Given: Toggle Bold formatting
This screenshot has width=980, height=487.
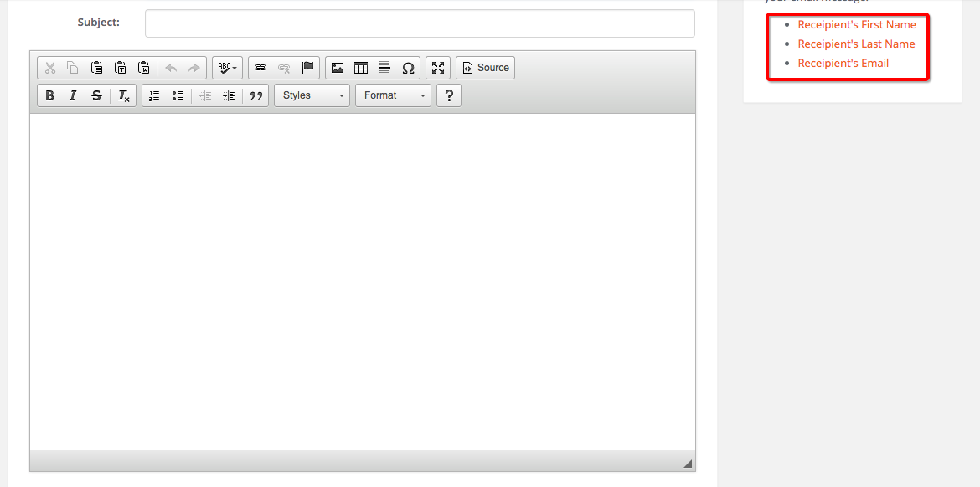Looking at the screenshot, I should pos(50,95).
